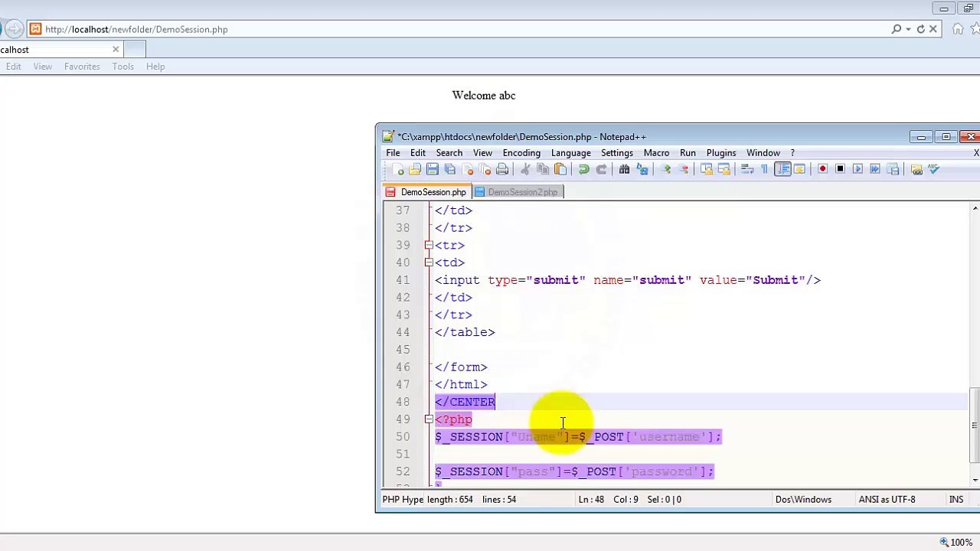Click the Save All toolbar icon
This screenshot has width=980, height=551.
450,169
